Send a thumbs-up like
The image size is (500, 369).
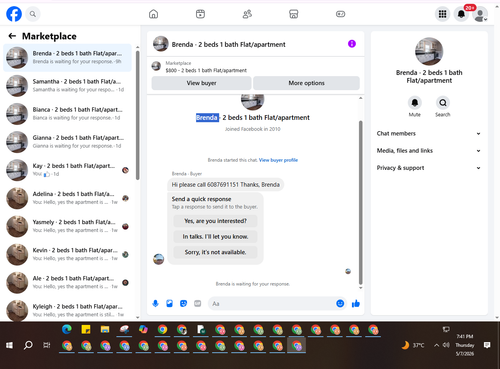tap(356, 303)
